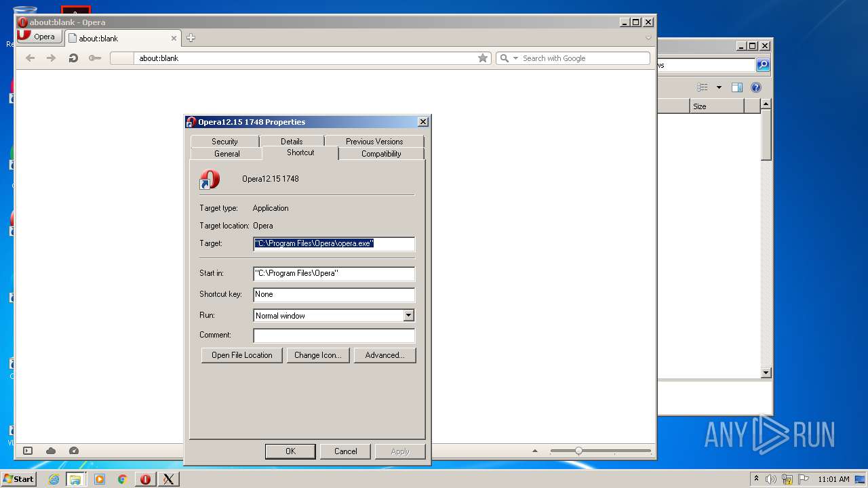Launch Internet Explorer from taskbar
Image resolution: width=868 pixels, height=488 pixels.
[x=54, y=479]
